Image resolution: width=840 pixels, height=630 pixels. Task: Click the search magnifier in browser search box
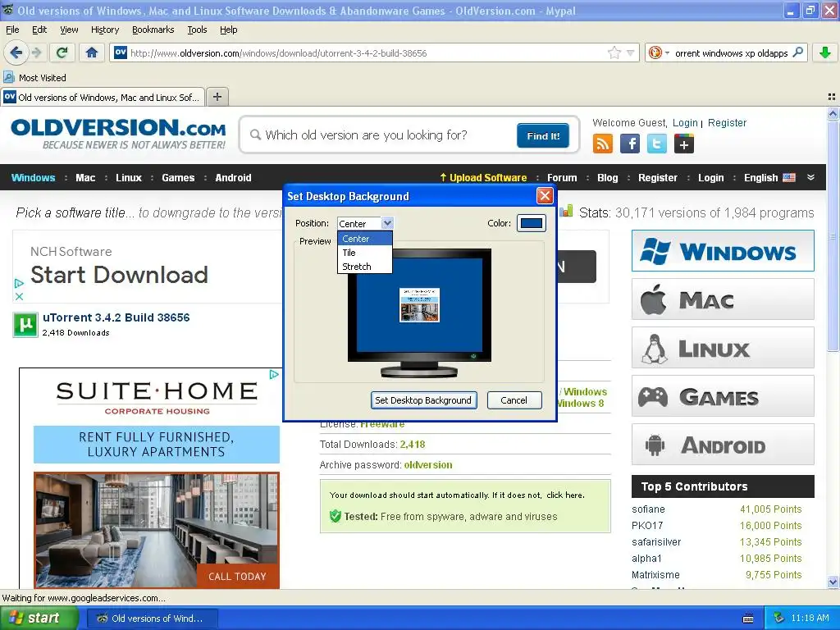[x=797, y=52]
